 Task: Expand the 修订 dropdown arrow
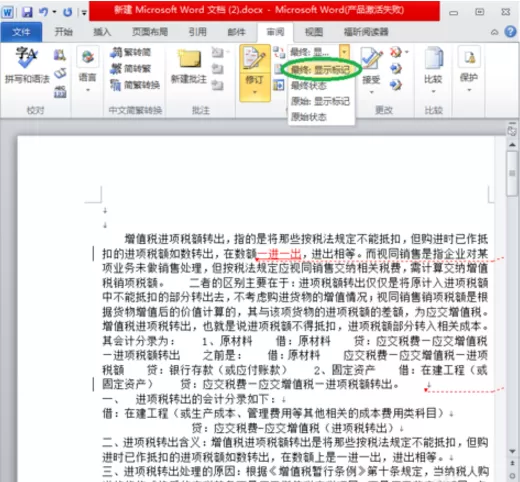coord(255,92)
